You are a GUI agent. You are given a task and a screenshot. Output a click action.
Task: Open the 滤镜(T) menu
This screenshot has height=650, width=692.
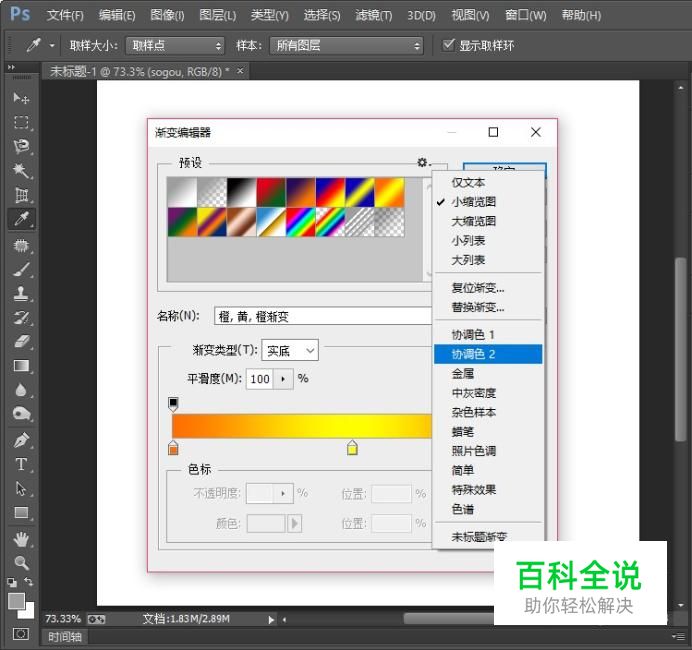[373, 15]
